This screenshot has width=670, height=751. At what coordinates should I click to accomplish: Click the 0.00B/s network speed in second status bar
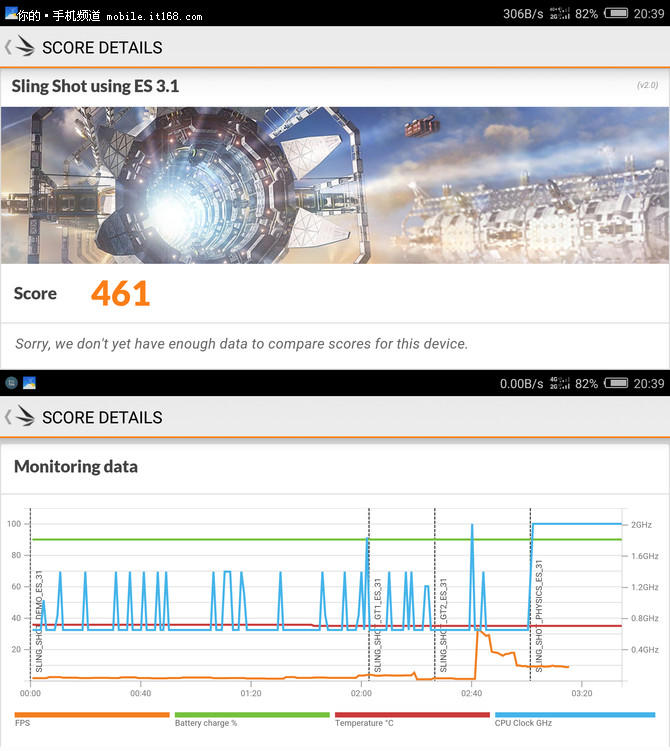522,384
